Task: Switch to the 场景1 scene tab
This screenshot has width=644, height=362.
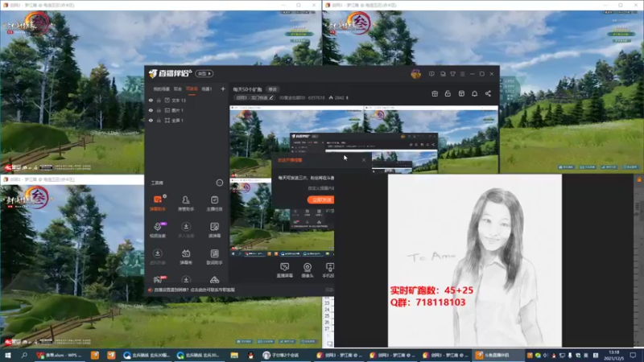Action: (207, 89)
